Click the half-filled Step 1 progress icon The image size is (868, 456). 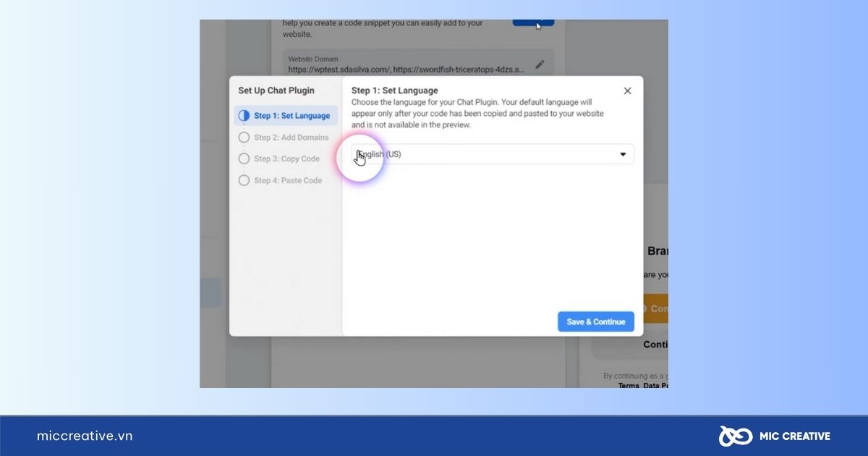244,116
